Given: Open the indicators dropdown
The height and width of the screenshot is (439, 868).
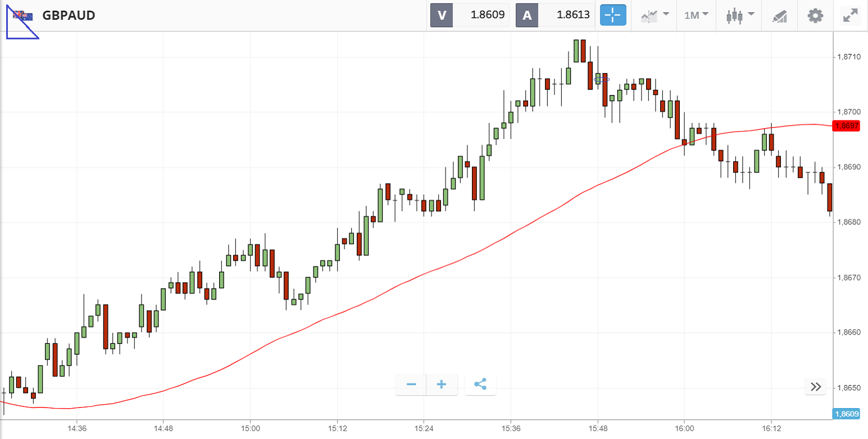Looking at the screenshot, I should (x=655, y=15).
